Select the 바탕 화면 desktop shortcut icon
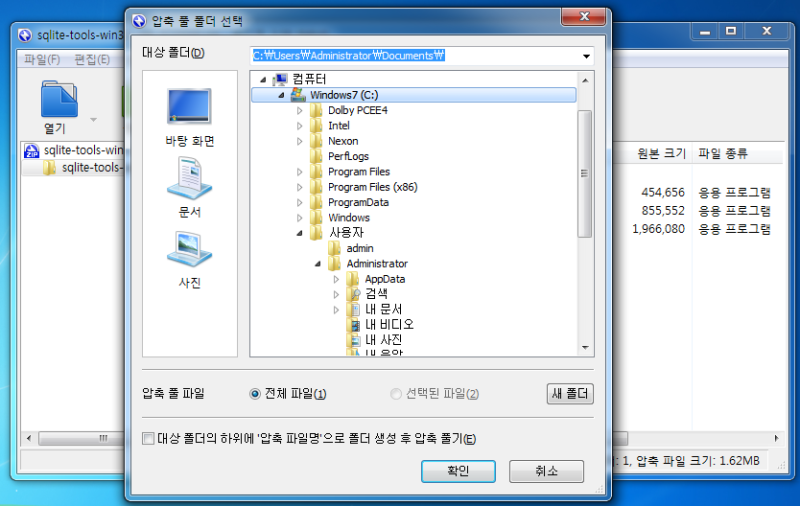This screenshot has height=506, width=800. click(x=189, y=106)
